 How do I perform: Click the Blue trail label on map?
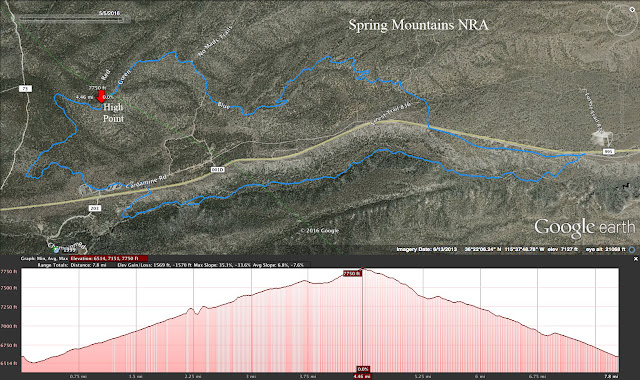224,105
